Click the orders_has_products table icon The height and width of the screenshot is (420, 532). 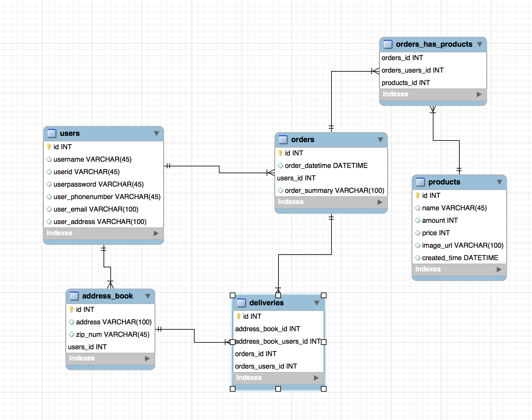tap(388, 44)
